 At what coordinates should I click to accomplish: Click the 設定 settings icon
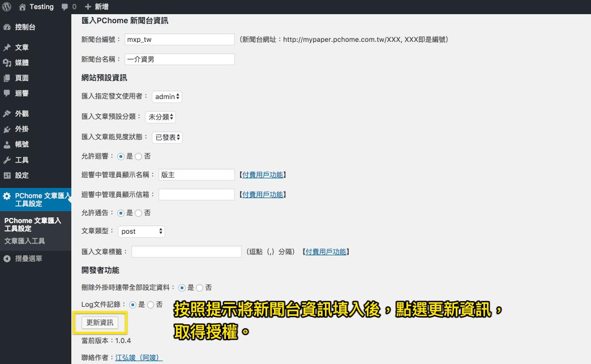[7, 175]
